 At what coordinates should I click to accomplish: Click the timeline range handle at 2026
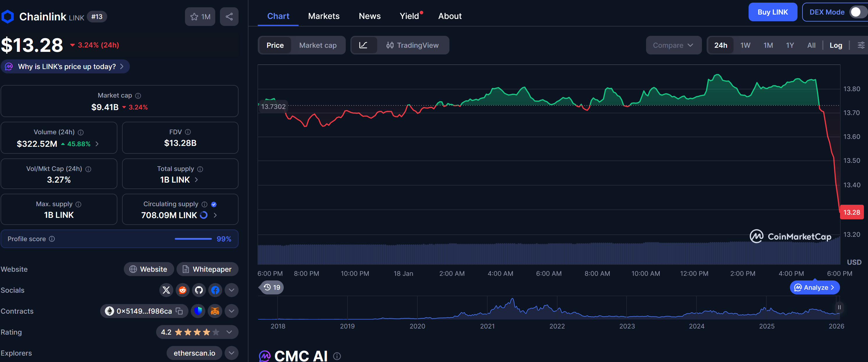click(x=839, y=307)
